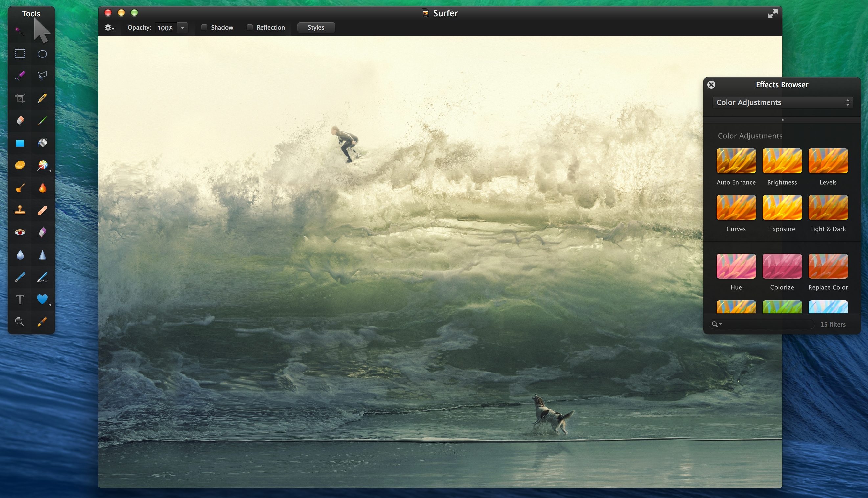Image resolution: width=868 pixels, height=498 pixels.
Task: Select the Curves effect
Action: pyautogui.click(x=736, y=208)
